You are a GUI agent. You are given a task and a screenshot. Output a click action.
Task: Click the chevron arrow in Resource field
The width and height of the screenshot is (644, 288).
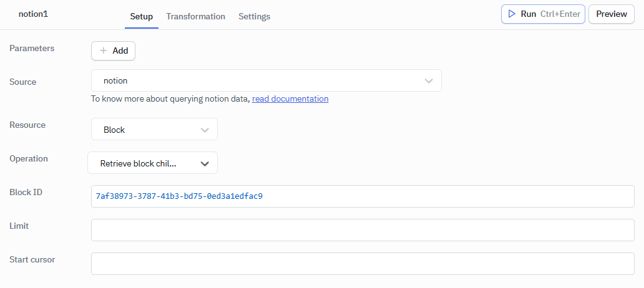click(x=205, y=130)
